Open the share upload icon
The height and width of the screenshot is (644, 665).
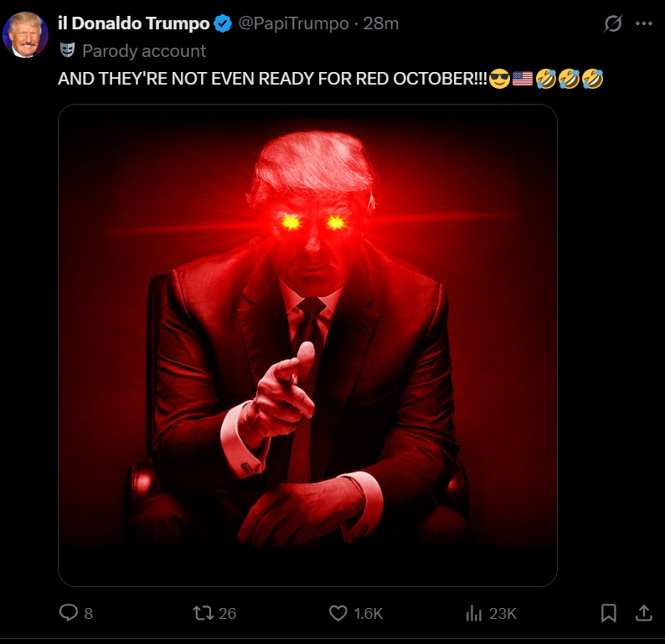tap(643, 613)
